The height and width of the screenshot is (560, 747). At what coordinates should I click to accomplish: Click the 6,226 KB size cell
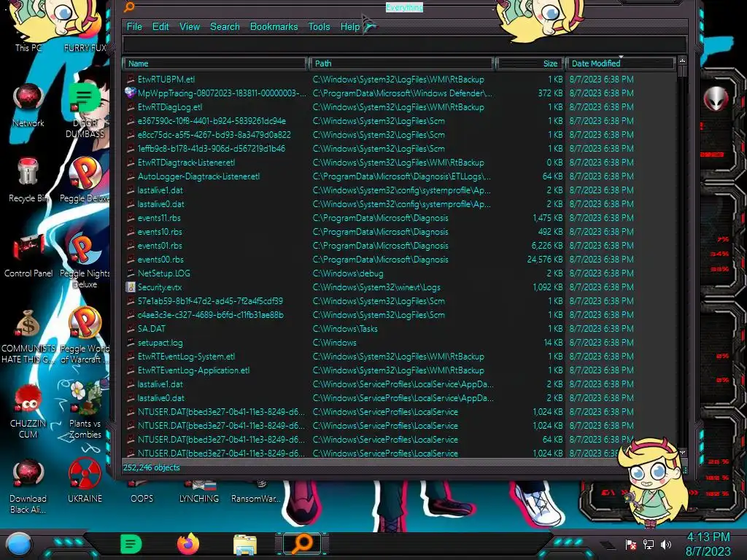(547, 246)
